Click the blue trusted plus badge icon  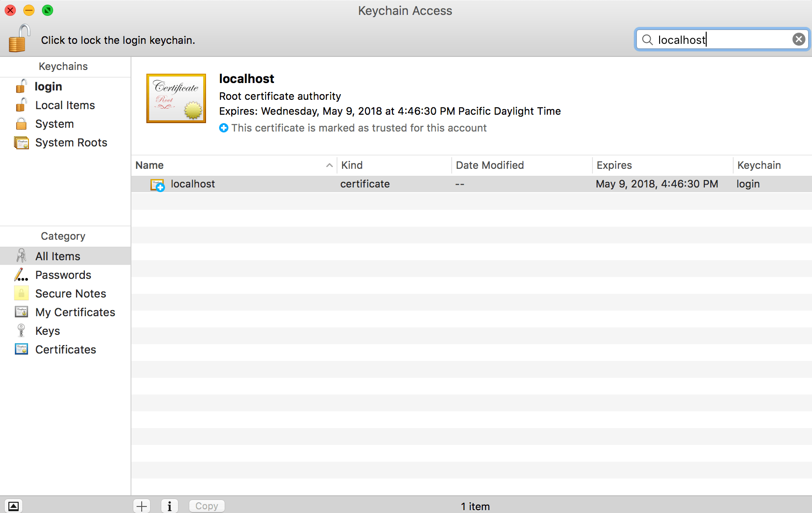pyautogui.click(x=224, y=128)
